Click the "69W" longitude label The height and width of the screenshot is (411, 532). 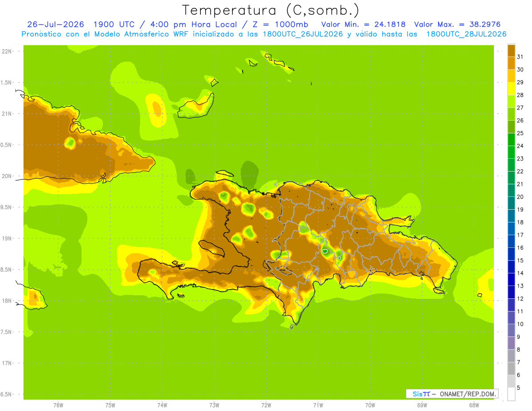pos(422,405)
